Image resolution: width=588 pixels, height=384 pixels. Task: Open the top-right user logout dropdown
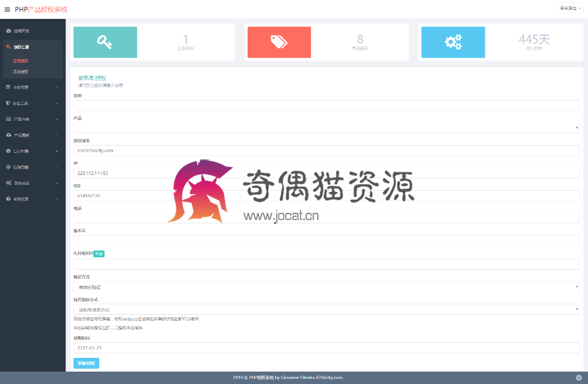[570, 8]
